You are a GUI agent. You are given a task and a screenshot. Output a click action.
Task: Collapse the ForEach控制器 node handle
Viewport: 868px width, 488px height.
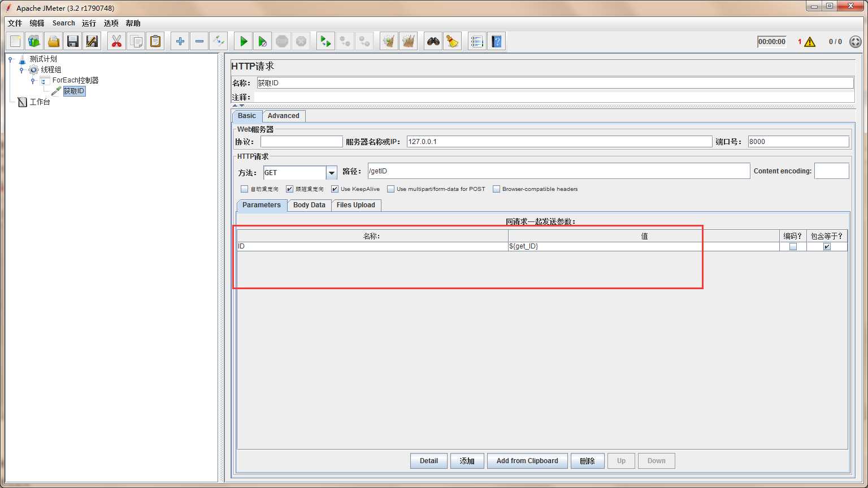pyautogui.click(x=33, y=80)
